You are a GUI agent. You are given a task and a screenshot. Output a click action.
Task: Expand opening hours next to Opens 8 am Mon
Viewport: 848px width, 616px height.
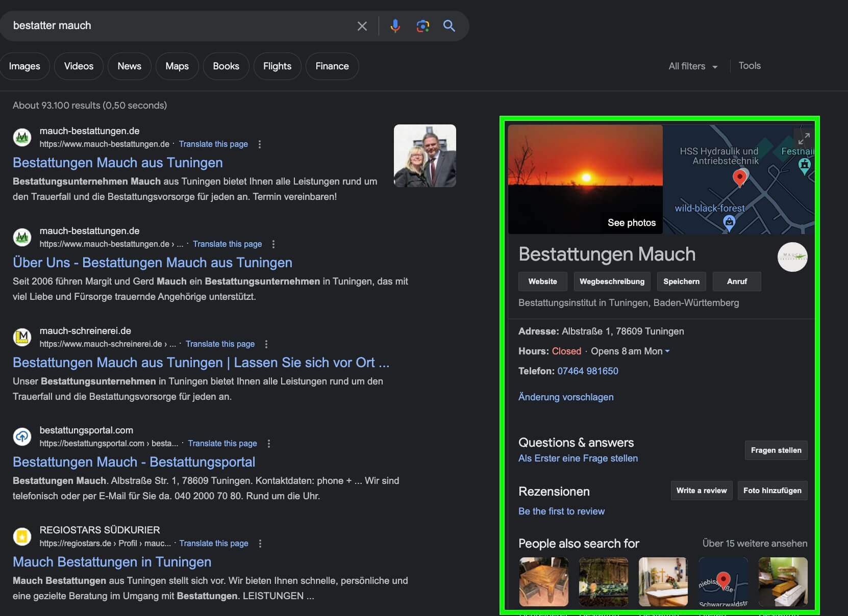(x=667, y=351)
